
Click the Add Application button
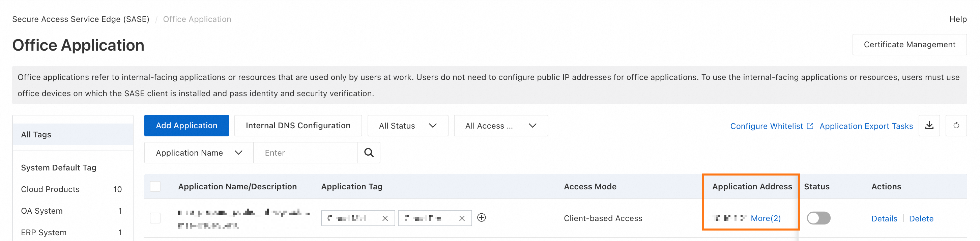coord(186,126)
